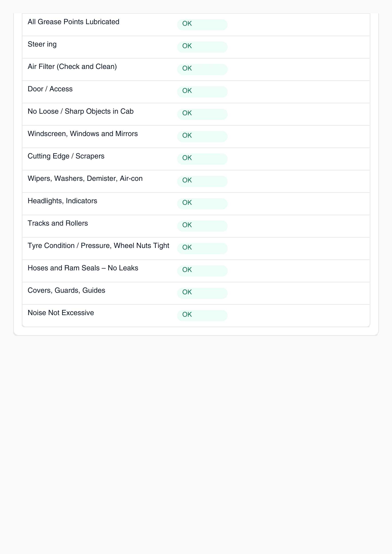
Task: Select the "Tracks and Rollers" checklist label
Action: point(58,223)
